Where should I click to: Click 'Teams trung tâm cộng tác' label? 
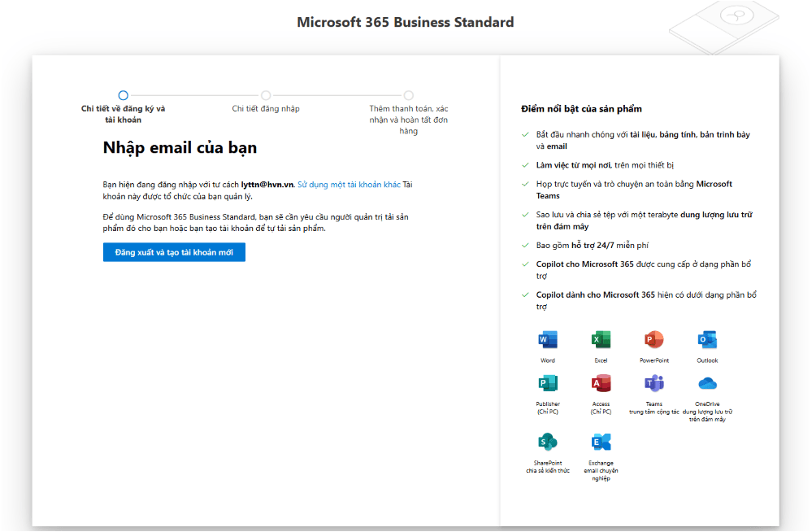tap(654, 408)
